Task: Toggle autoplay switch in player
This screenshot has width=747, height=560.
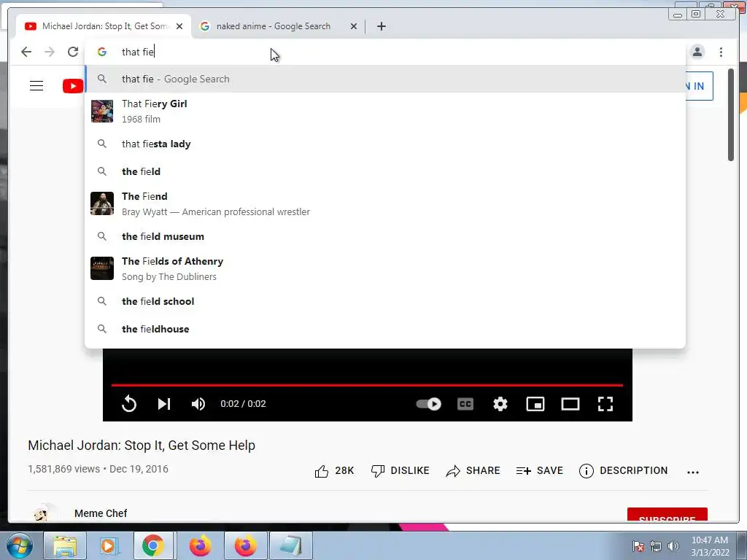Action: point(429,404)
